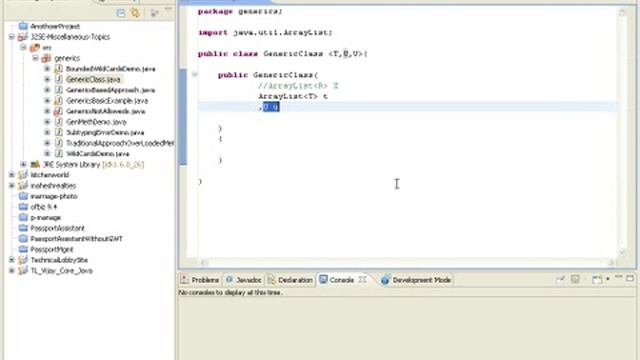Select the ofbiz project folder
Screen dimensions: 640x360
click(x=44, y=207)
